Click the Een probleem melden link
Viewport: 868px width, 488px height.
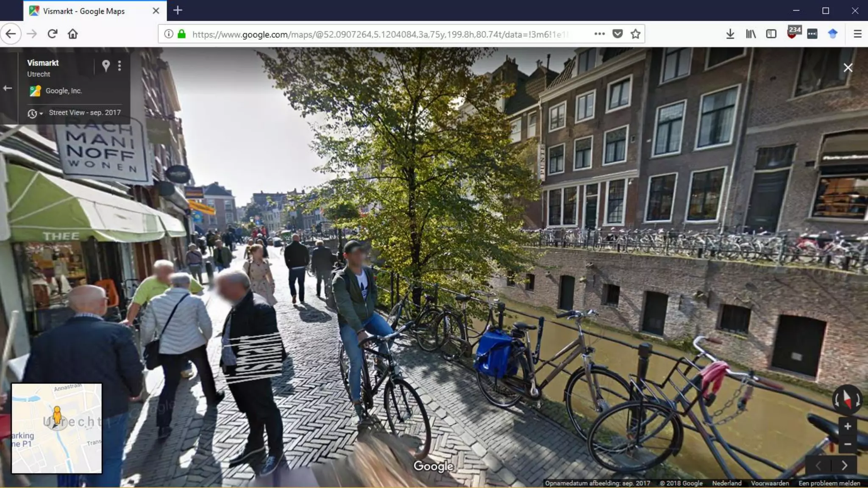[x=829, y=483]
